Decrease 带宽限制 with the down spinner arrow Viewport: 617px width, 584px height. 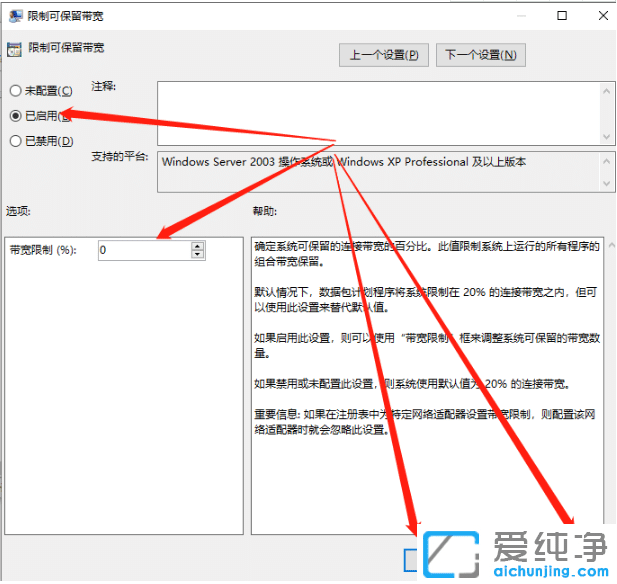pos(197,255)
